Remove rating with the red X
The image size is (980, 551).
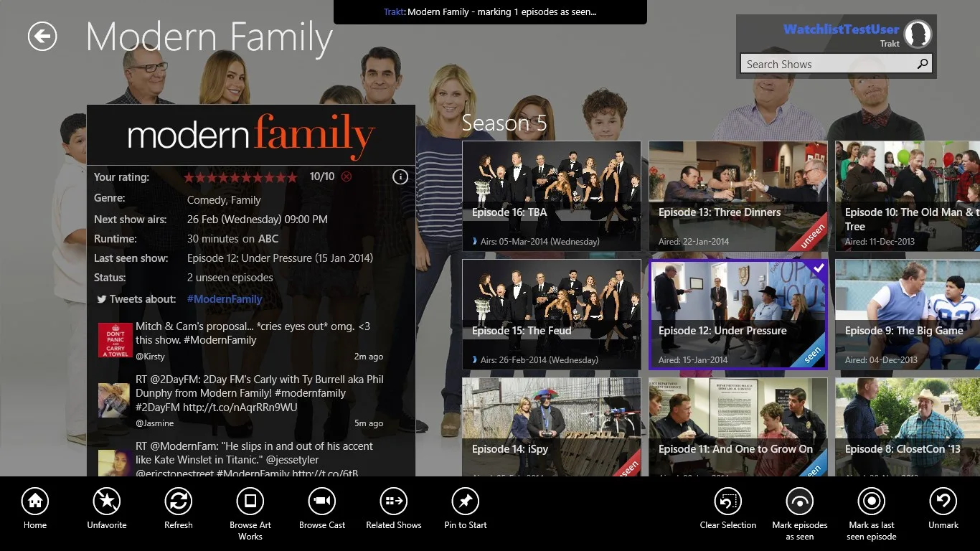pyautogui.click(x=347, y=176)
